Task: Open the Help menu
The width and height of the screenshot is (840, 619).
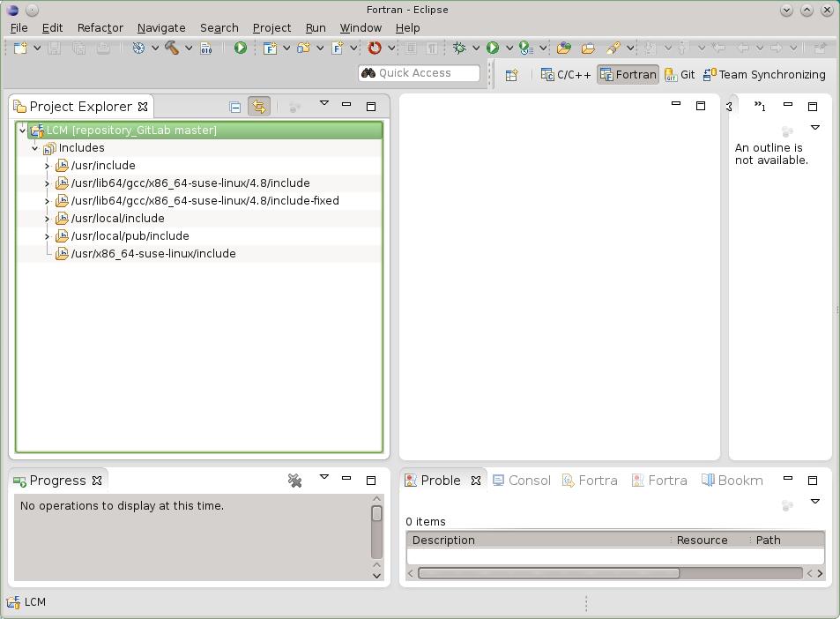Action: [408, 28]
